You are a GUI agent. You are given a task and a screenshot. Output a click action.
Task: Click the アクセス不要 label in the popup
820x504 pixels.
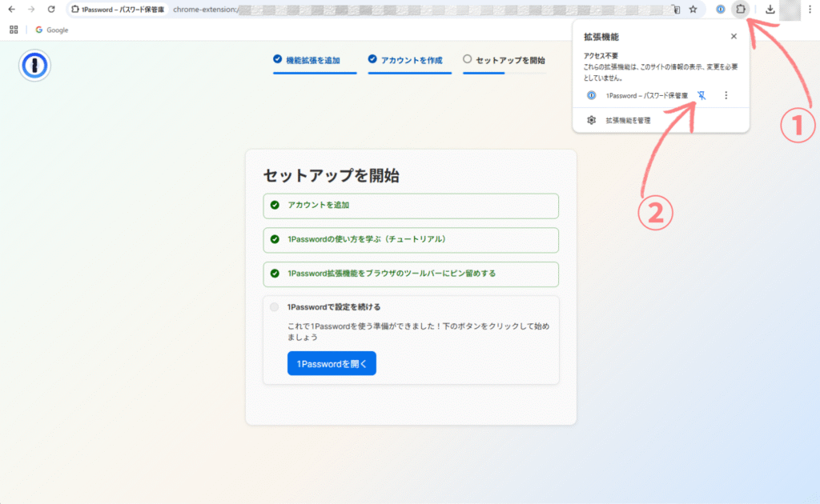click(601, 56)
